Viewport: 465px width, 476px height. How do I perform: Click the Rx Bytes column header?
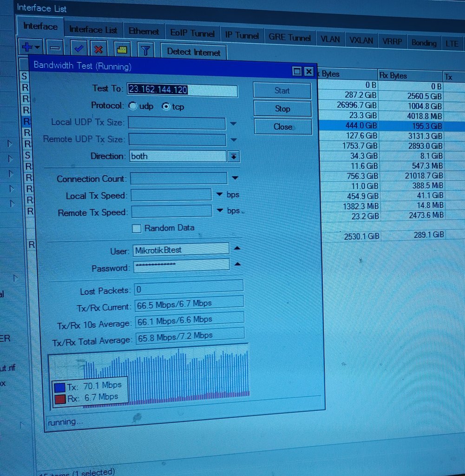410,76
